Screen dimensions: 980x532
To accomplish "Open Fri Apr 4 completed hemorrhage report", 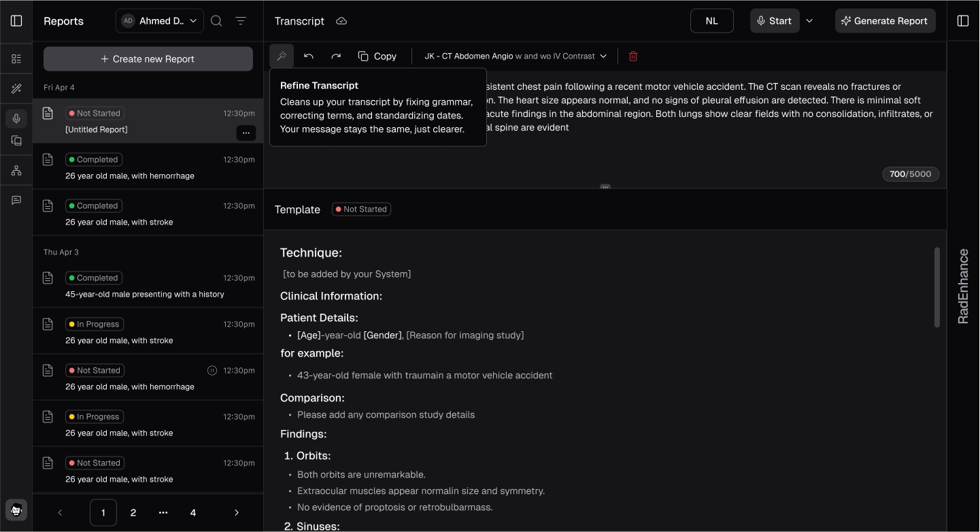I will click(x=148, y=167).
